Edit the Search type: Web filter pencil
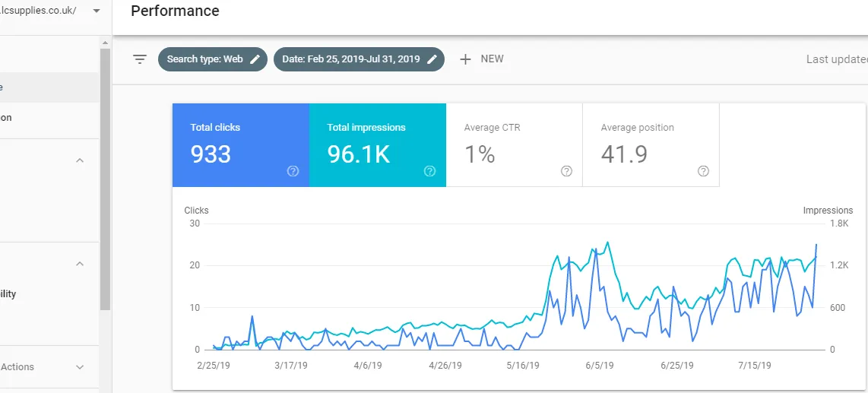This screenshot has width=868, height=393. click(x=255, y=59)
